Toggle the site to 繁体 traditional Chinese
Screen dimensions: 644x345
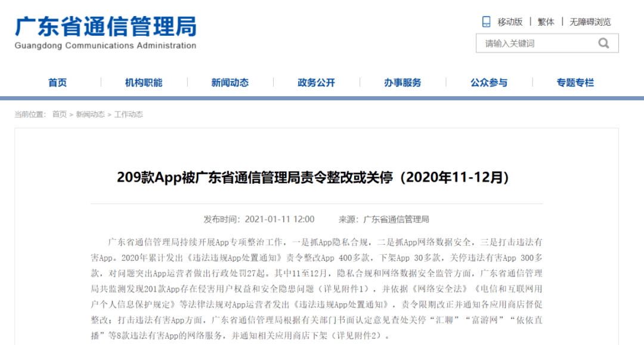546,21
